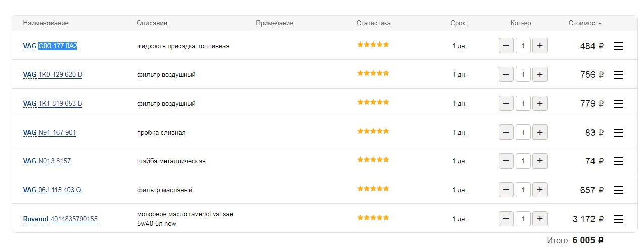The image size is (644, 250).
Task: Decrease quantity of drain plug N91 167 901
Action: click(x=506, y=133)
